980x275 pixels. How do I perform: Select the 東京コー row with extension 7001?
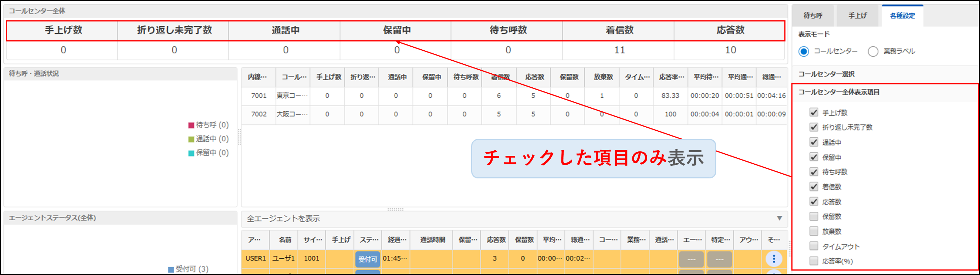[291, 95]
